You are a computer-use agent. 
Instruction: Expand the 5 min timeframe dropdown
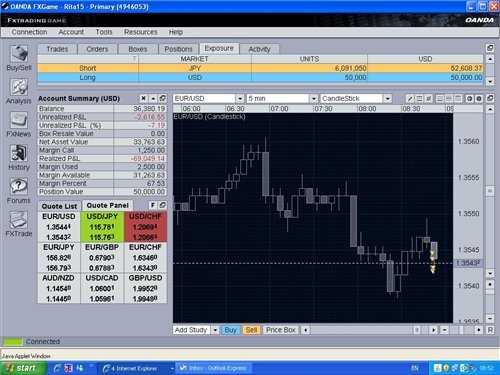314,99
